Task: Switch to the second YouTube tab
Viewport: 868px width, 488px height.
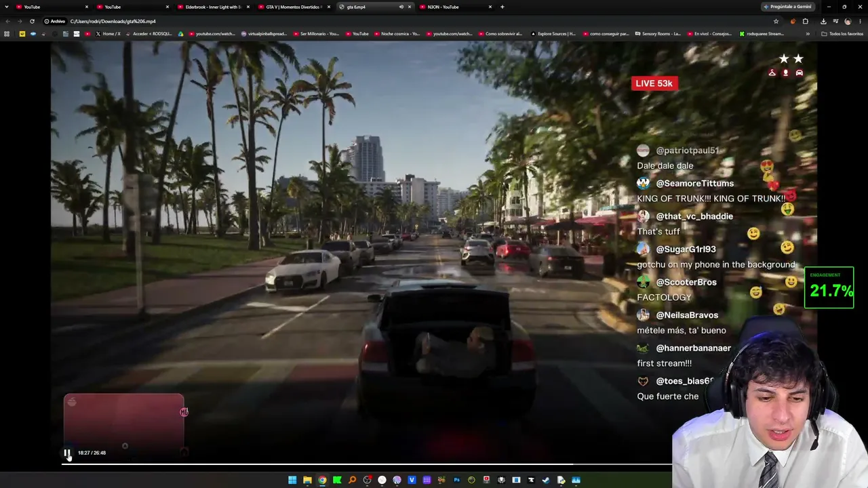Action: tap(133, 7)
